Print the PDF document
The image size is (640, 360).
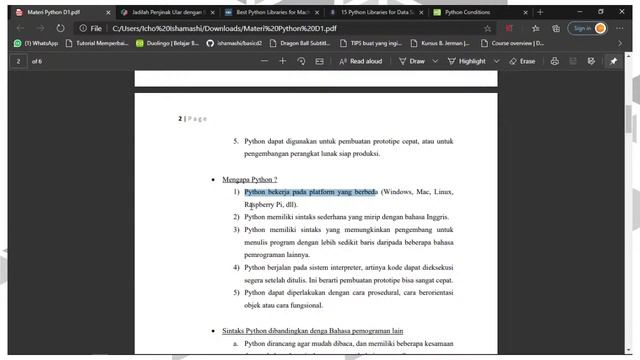[554, 61]
